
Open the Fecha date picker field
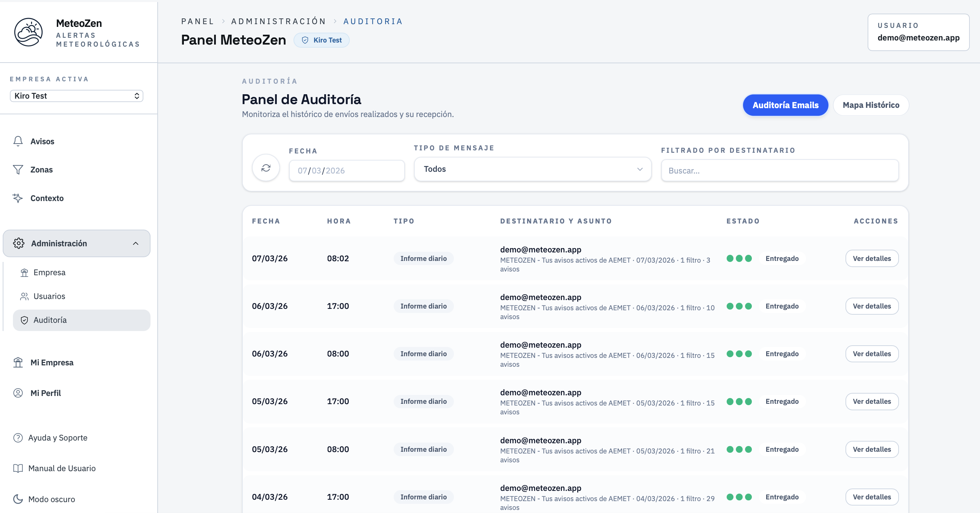coord(347,171)
